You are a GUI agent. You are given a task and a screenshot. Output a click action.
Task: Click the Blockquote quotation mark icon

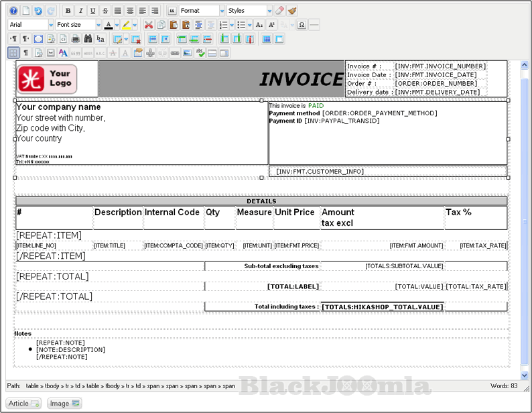coord(172,11)
